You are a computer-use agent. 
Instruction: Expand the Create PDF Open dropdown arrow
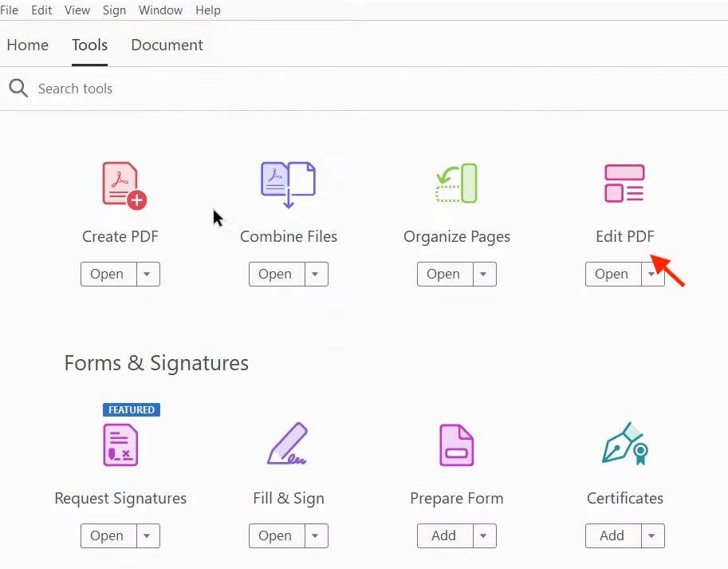pos(147,274)
